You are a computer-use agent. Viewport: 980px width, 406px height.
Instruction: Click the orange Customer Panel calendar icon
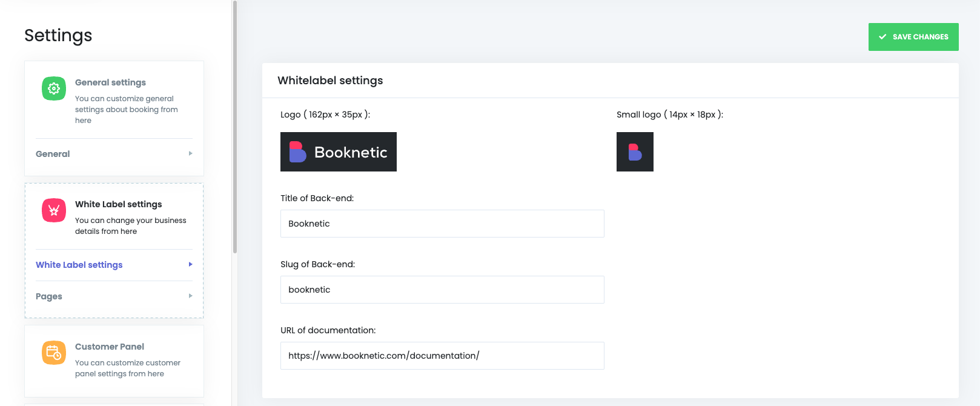(x=54, y=353)
